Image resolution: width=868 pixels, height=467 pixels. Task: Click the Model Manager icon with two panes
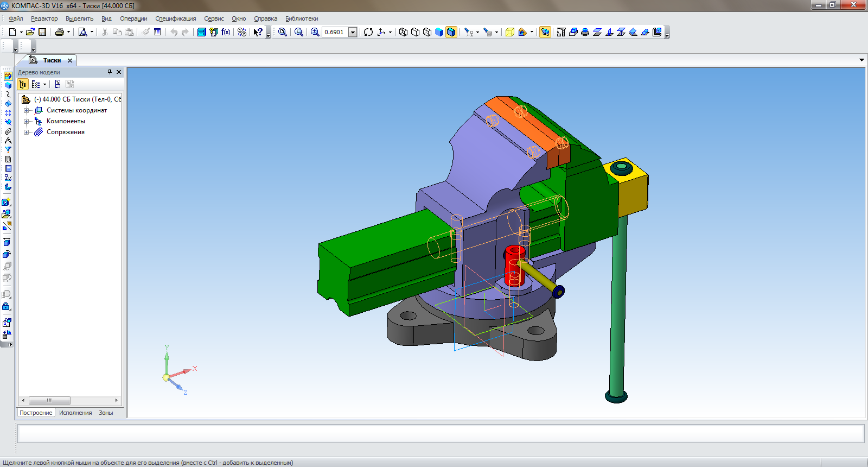point(201,32)
